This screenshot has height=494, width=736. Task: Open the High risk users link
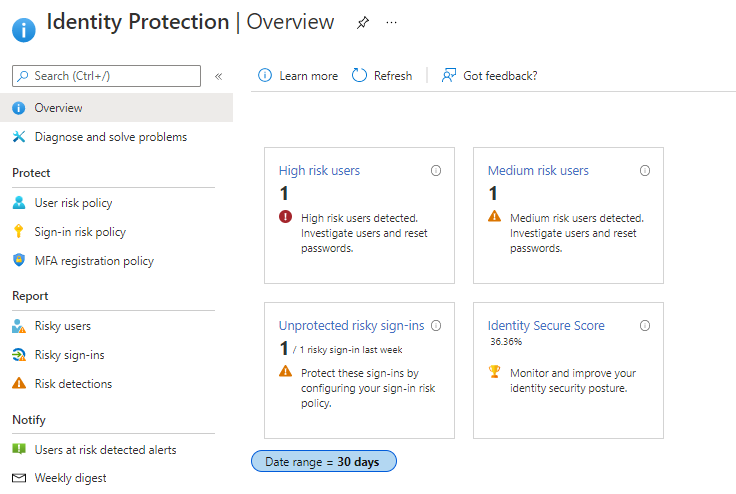tap(319, 171)
